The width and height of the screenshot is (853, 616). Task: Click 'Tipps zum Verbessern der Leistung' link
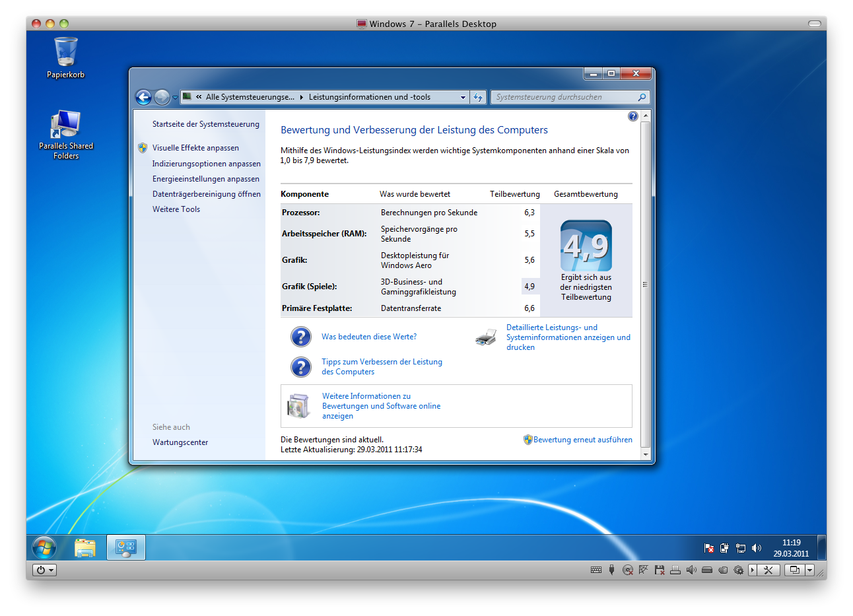[x=382, y=366]
